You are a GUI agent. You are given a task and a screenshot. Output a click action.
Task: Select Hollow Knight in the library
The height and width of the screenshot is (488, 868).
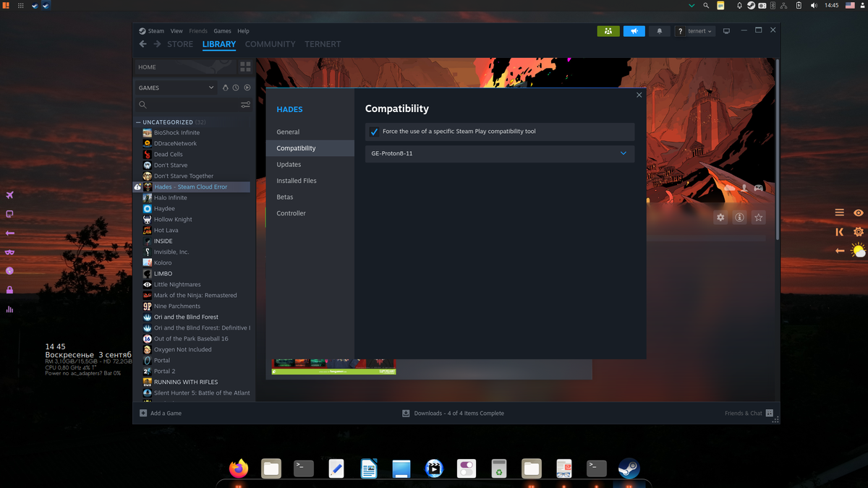(173, 219)
